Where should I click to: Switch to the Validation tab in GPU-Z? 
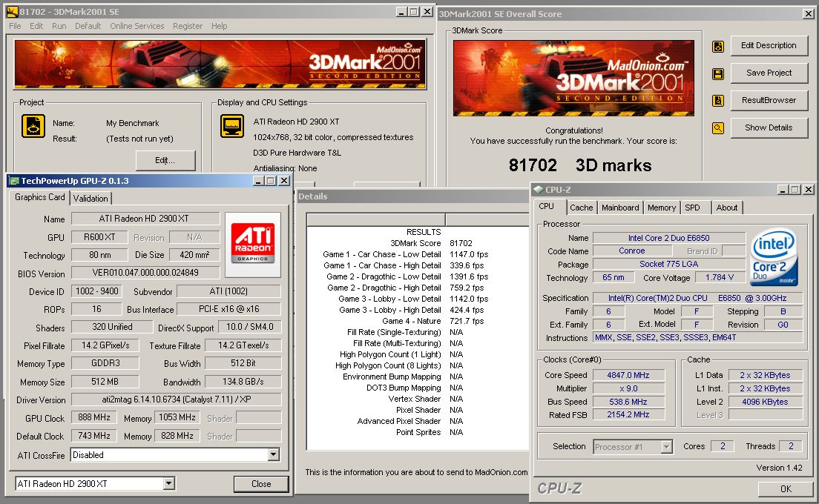coord(91,198)
